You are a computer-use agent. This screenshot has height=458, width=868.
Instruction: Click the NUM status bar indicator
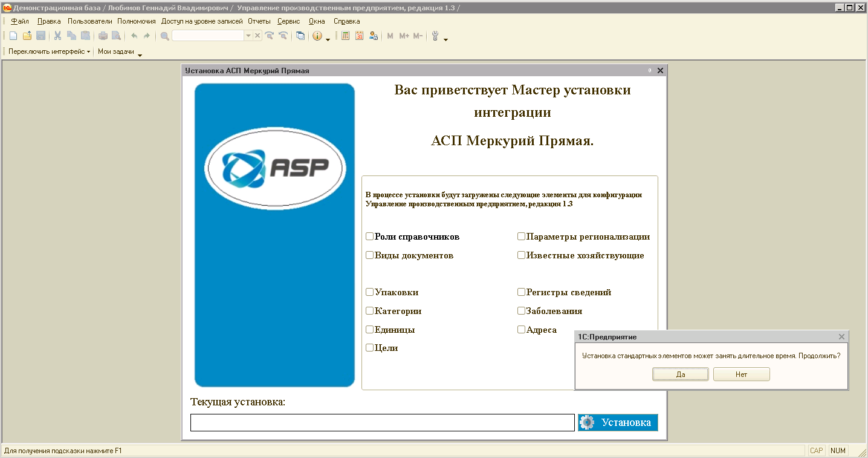click(x=838, y=451)
